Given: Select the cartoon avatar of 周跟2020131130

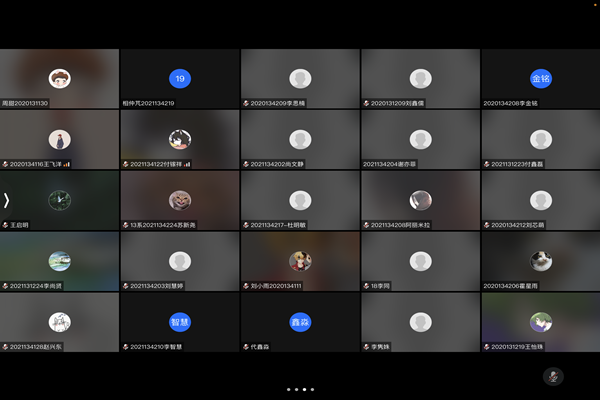Looking at the screenshot, I should coord(60,79).
